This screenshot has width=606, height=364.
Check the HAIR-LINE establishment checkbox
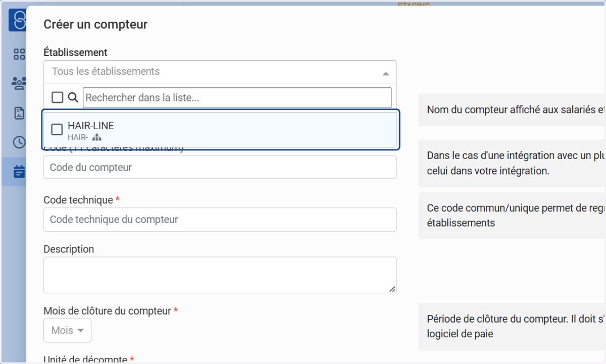click(x=57, y=130)
